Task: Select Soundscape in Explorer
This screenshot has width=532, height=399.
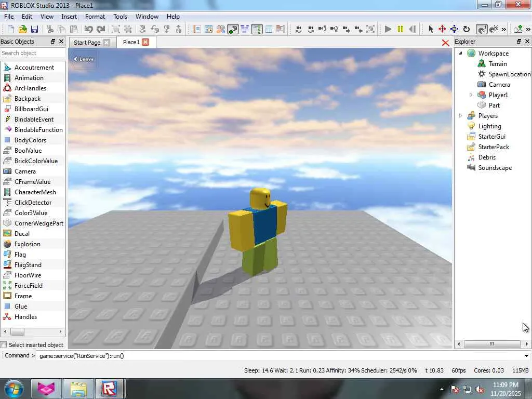Action: pyautogui.click(x=495, y=168)
